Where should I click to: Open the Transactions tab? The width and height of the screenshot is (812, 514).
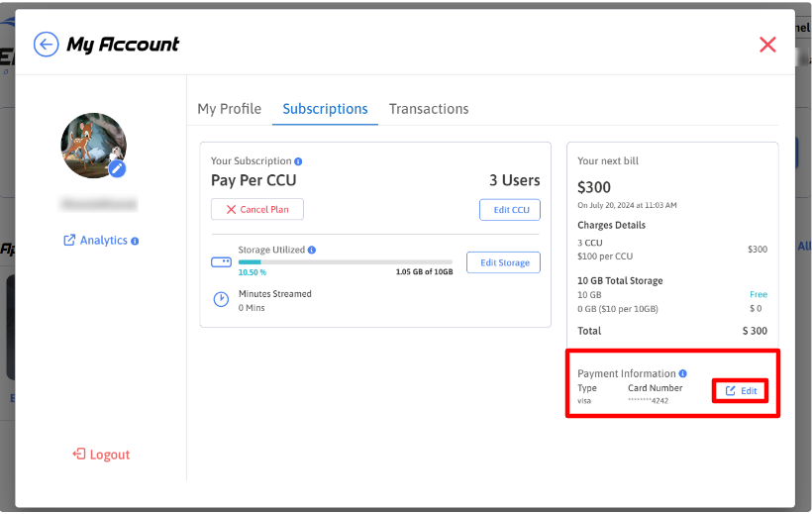tap(429, 109)
